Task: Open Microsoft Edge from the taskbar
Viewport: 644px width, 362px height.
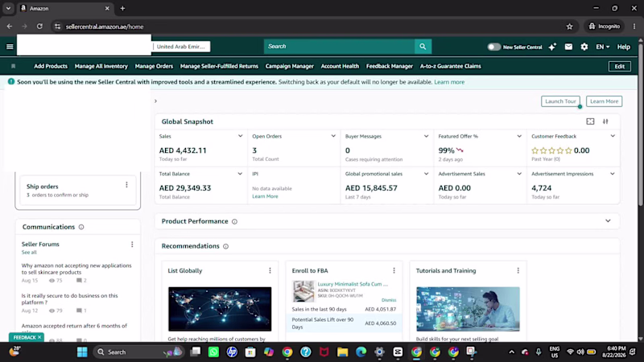Action: coord(361,352)
